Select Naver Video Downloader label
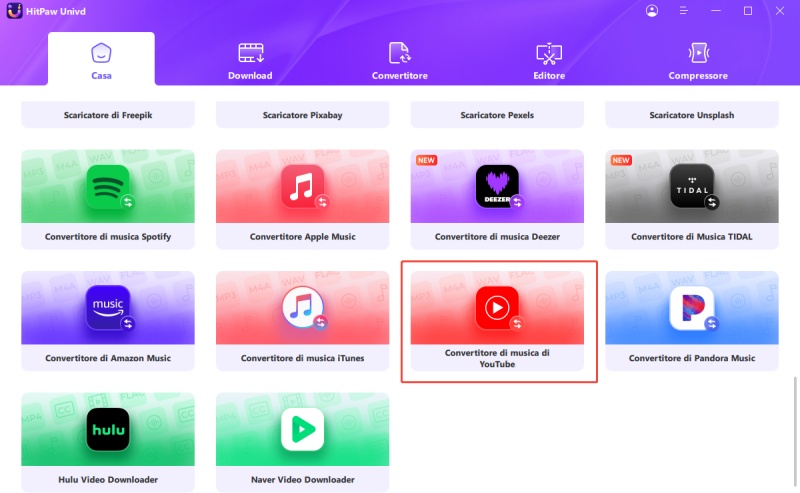Viewport: 800px width, 493px height. [303, 479]
